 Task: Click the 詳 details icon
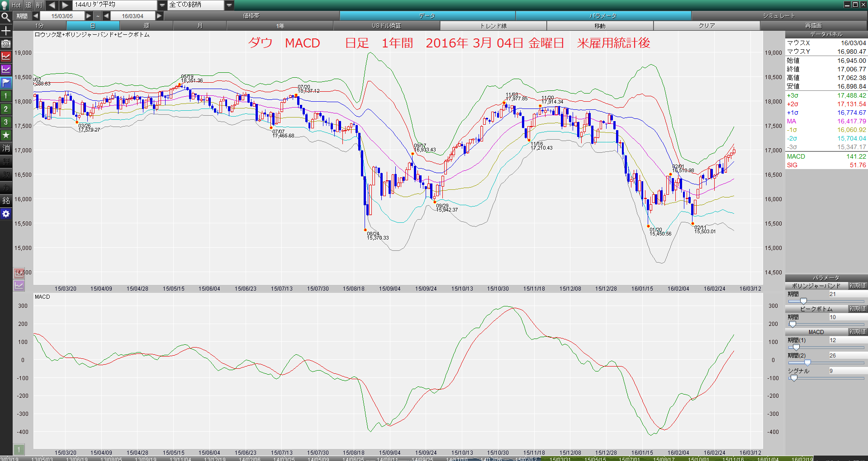click(6, 161)
